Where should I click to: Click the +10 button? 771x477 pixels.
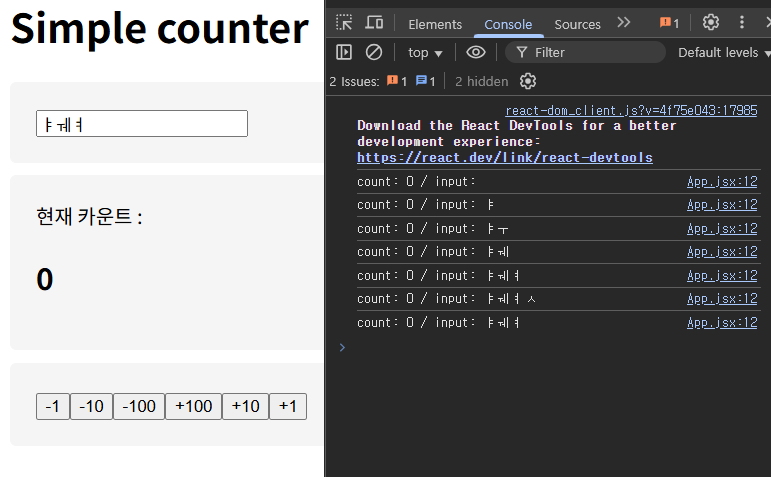point(245,406)
